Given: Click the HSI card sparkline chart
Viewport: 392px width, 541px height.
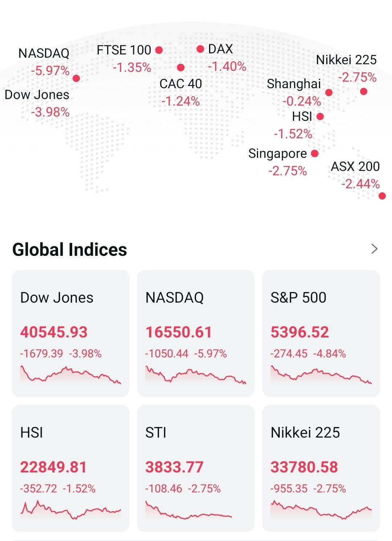Looking at the screenshot, I should pos(70,509).
